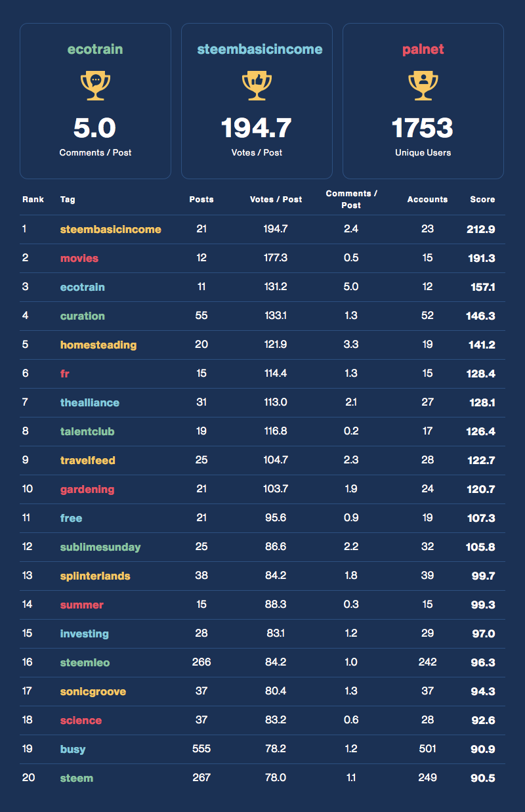Click the user trophy icon under palnet
Viewport: 525px width, 812px height.
[423, 86]
